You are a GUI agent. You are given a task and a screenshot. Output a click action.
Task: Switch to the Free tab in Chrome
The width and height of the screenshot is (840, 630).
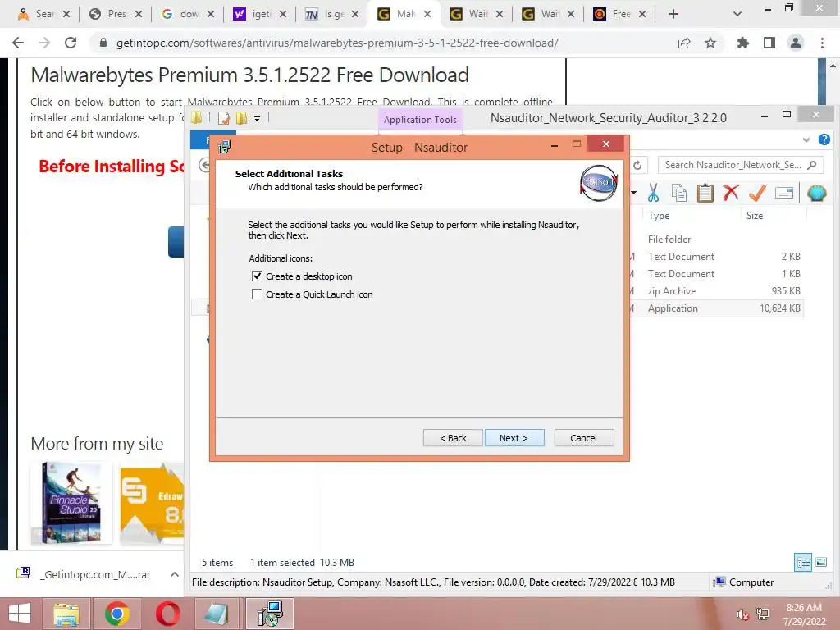[620, 14]
